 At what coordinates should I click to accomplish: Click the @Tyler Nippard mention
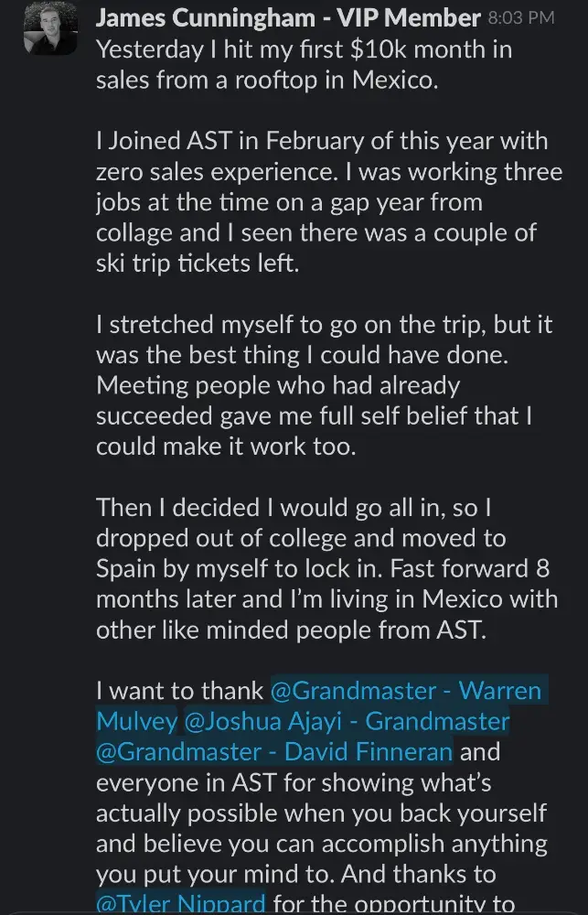click(181, 904)
